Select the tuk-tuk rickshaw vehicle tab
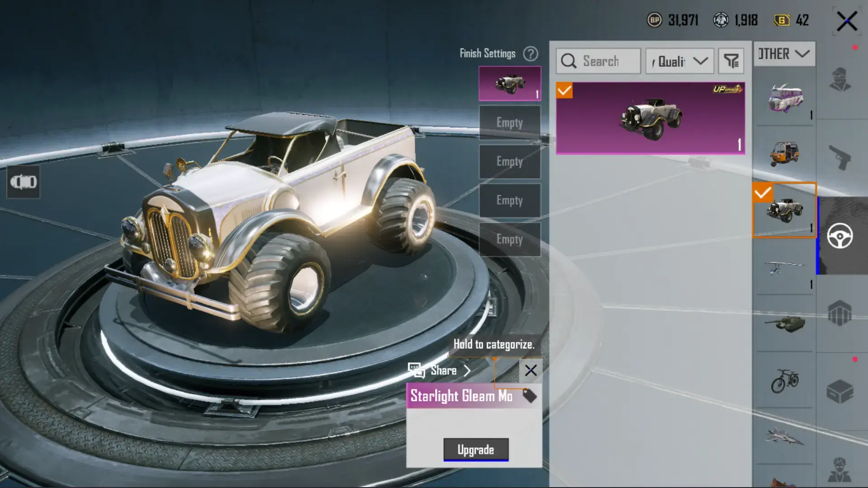This screenshot has width=868, height=488. pyautogui.click(x=785, y=154)
